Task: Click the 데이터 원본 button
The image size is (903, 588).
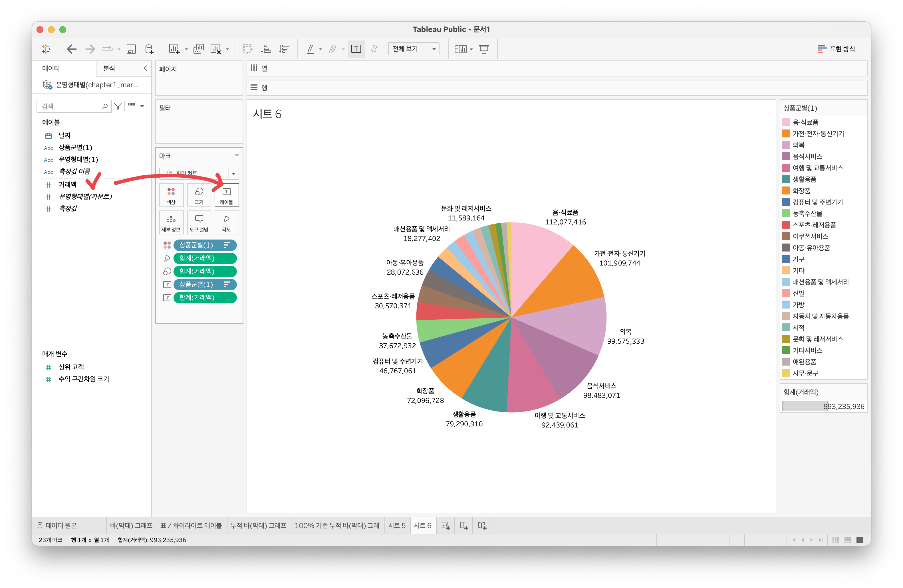Action: (x=57, y=526)
